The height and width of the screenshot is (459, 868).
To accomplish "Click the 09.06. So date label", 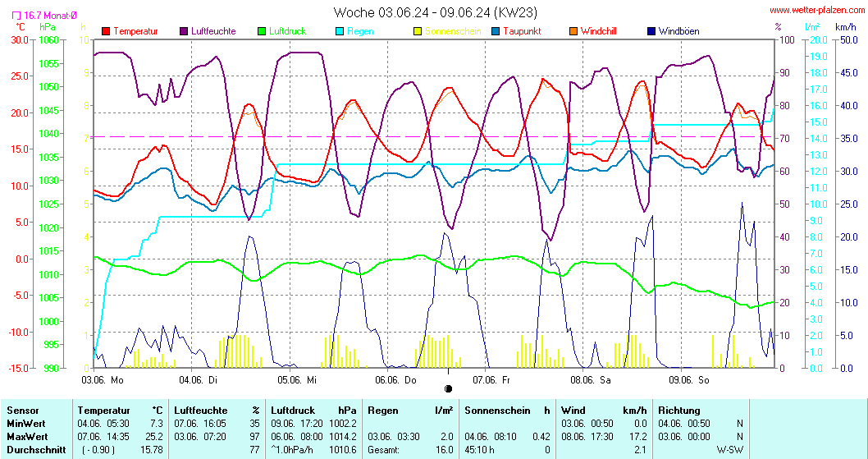I will tap(689, 379).
